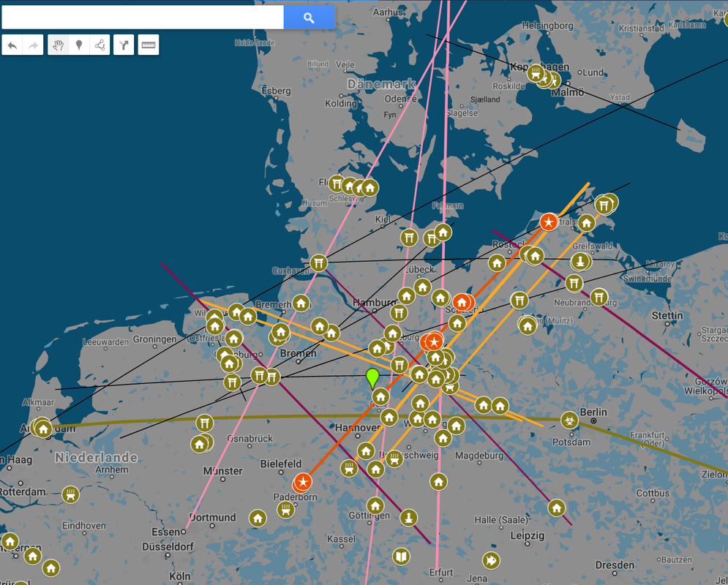The height and width of the screenshot is (585, 728).
Task: Click the grill marker near Rotterdam
Action: (70, 494)
